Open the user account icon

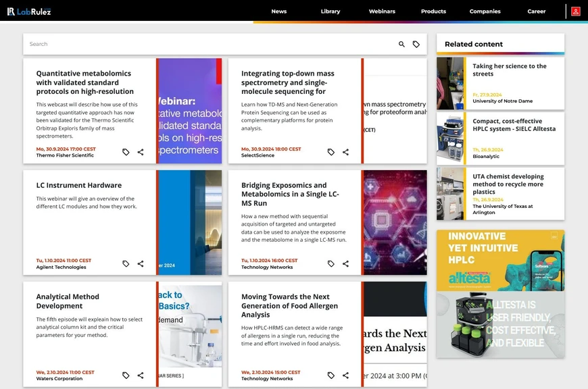point(575,11)
